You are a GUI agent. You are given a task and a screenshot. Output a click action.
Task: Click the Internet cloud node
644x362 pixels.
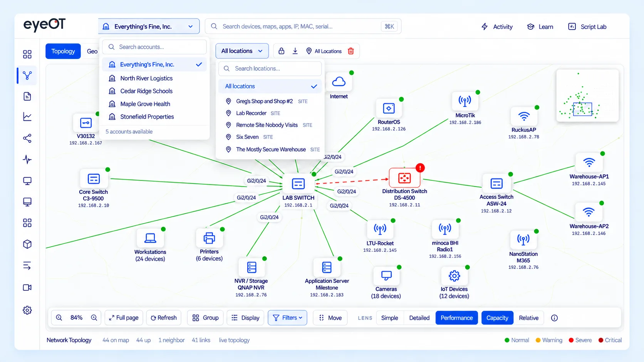[x=339, y=82]
